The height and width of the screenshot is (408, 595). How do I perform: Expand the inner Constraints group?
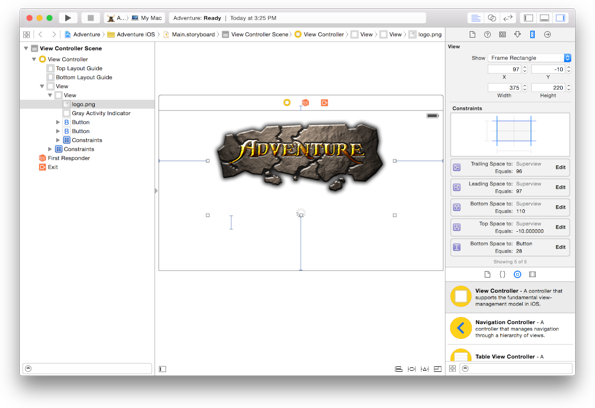pyautogui.click(x=58, y=140)
